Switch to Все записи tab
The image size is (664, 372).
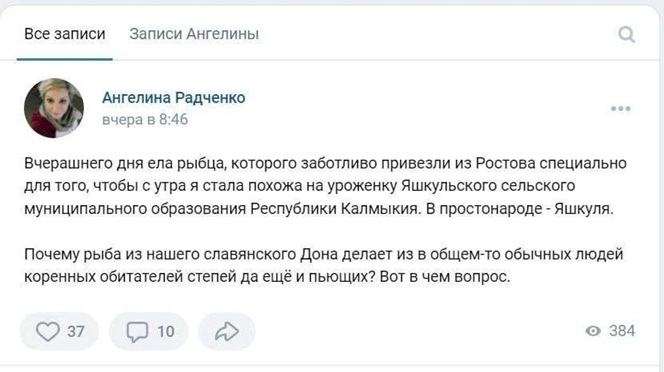[x=65, y=34]
